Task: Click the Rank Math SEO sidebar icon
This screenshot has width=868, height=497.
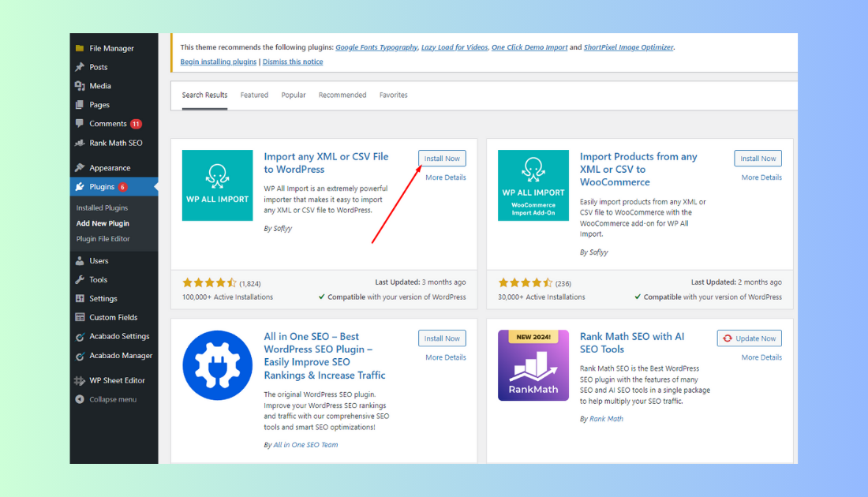Action: [80, 143]
